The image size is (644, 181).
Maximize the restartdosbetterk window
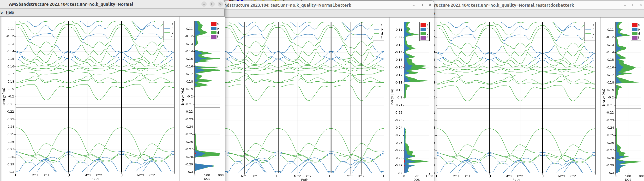[x=633, y=5]
